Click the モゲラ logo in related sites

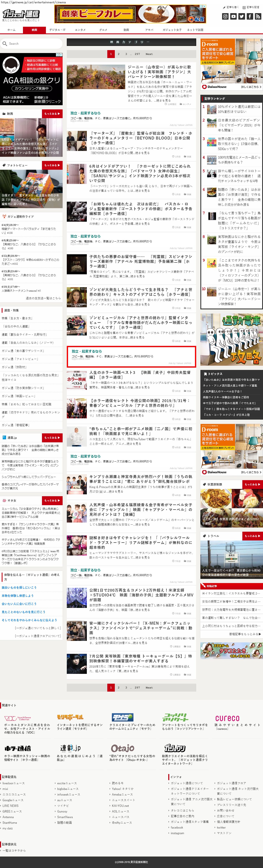pos(122,717)
